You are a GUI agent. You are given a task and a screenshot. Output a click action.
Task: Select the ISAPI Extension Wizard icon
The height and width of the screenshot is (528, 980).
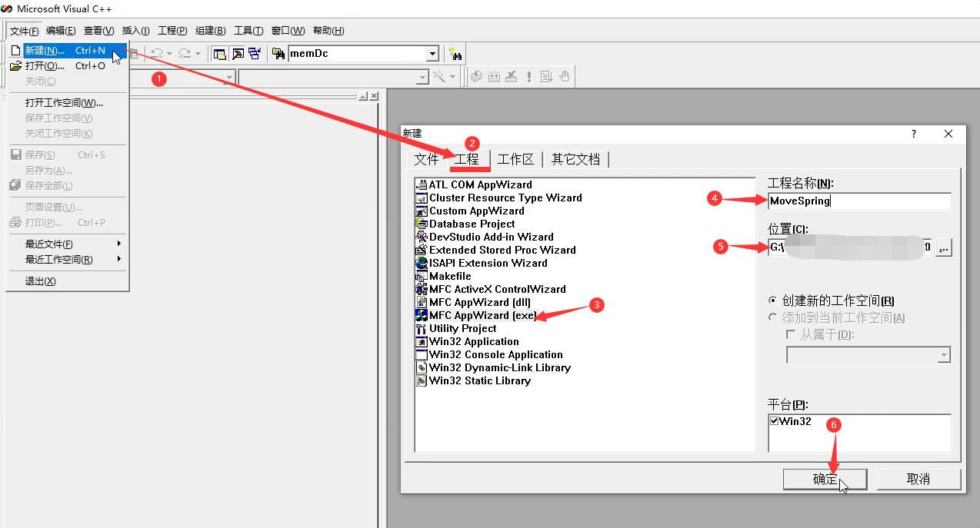[x=421, y=263]
